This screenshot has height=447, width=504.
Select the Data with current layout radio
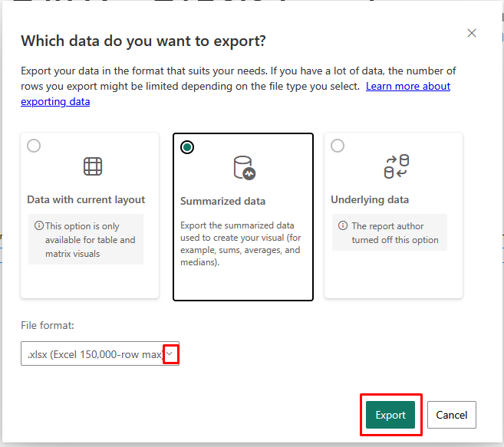point(34,146)
